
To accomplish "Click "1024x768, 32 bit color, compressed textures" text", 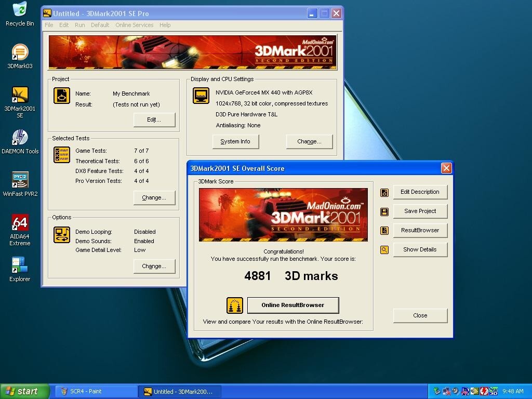I will (x=272, y=103).
